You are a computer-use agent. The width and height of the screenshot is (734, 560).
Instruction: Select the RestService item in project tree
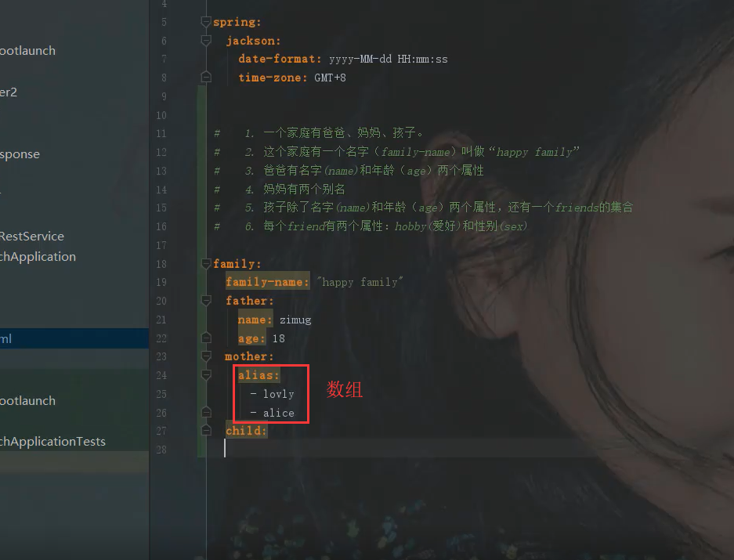(x=32, y=237)
